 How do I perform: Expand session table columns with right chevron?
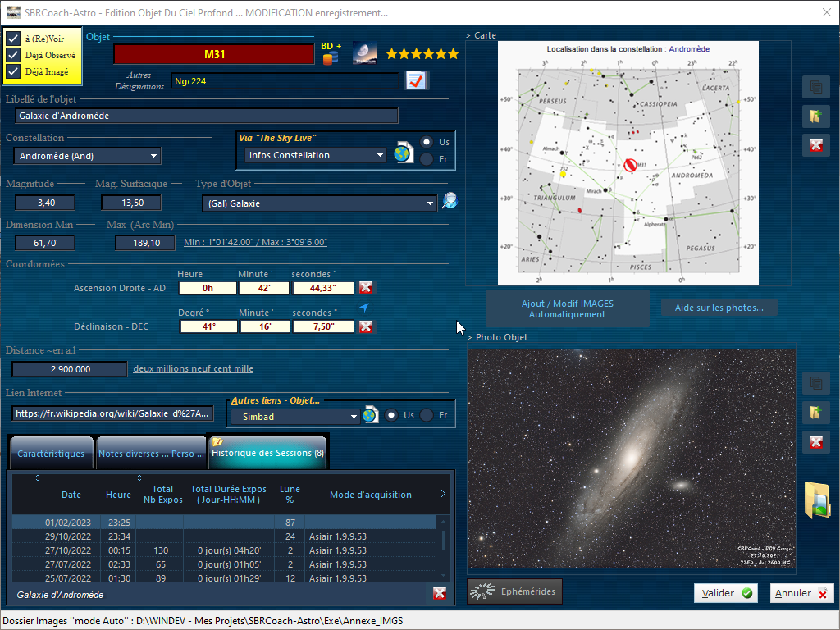point(443,493)
